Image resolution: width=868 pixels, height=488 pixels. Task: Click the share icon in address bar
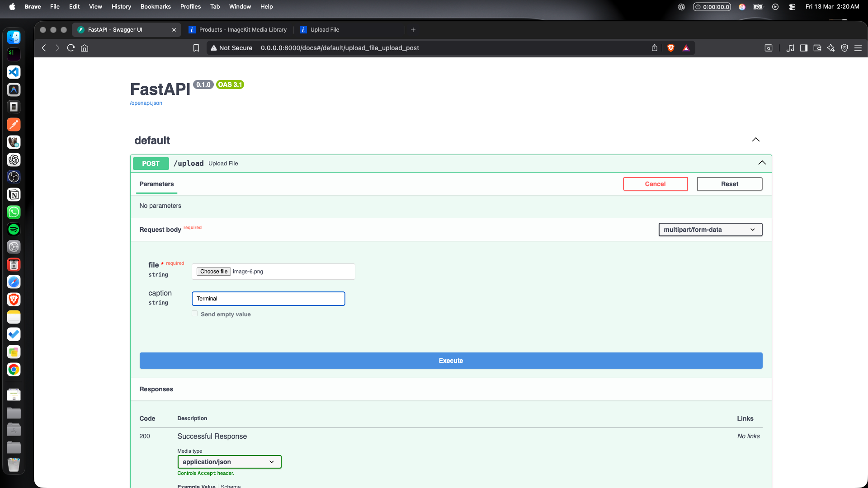655,48
